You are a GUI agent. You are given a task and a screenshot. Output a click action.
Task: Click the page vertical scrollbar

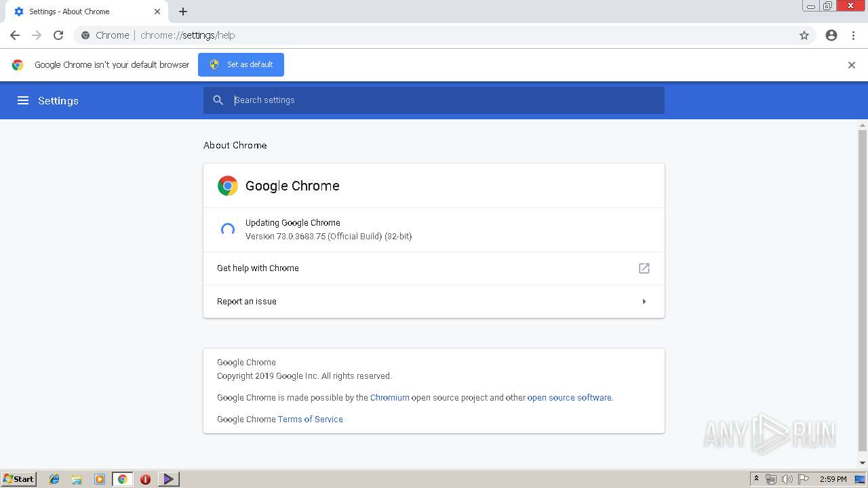(x=863, y=291)
